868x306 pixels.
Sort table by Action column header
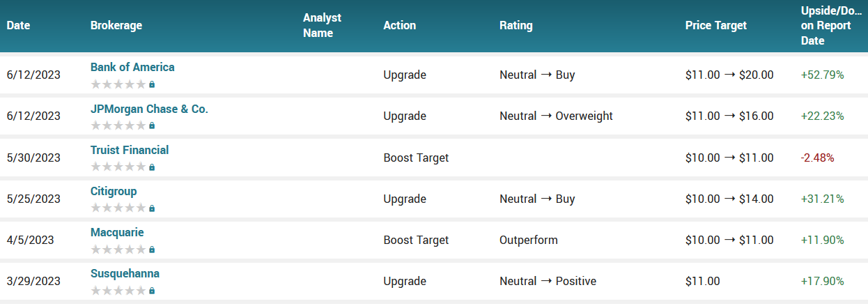(x=400, y=25)
